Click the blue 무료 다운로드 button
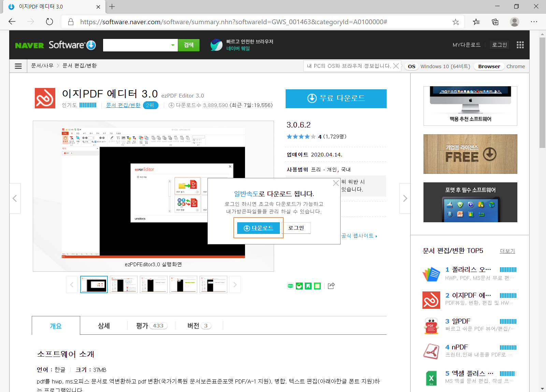The width and height of the screenshot is (546, 392). pos(336,99)
